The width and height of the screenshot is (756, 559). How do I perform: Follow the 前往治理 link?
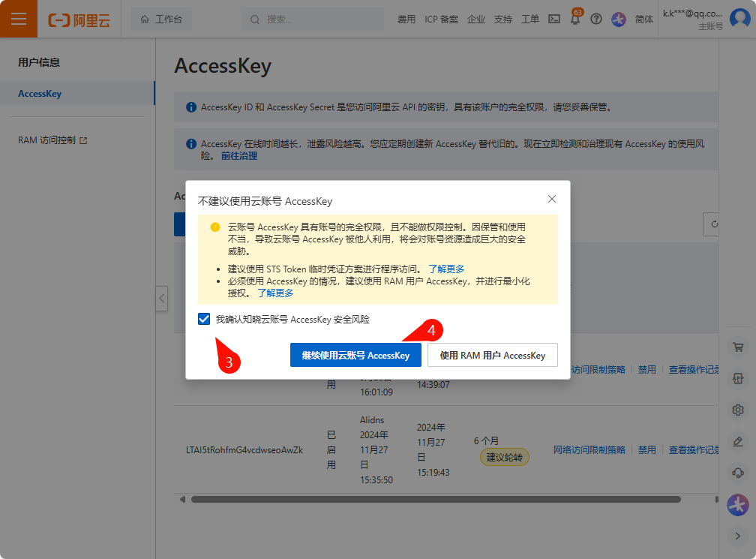pos(239,156)
